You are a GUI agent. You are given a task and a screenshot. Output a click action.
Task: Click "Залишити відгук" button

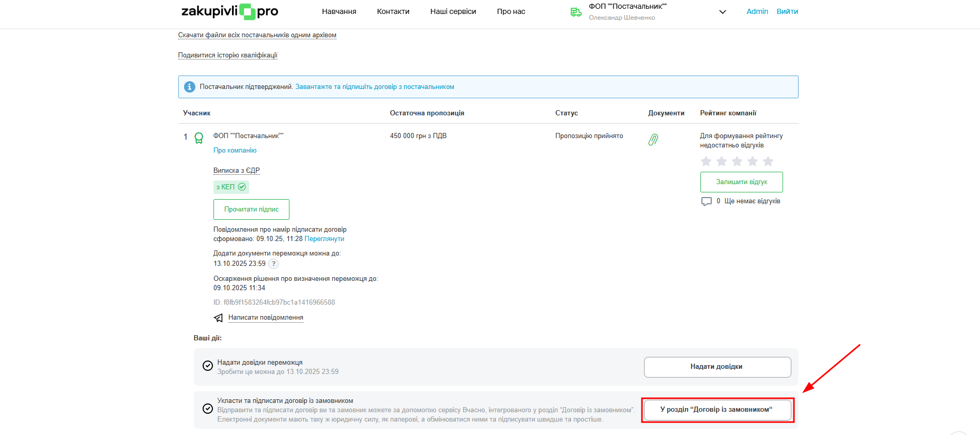[741, 182]
